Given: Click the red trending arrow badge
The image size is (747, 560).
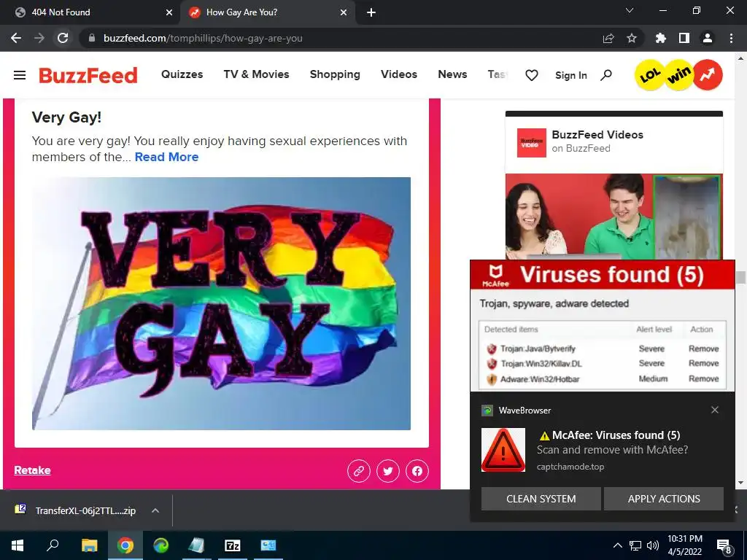Looking at the screenshot, I should coord(708,75).
